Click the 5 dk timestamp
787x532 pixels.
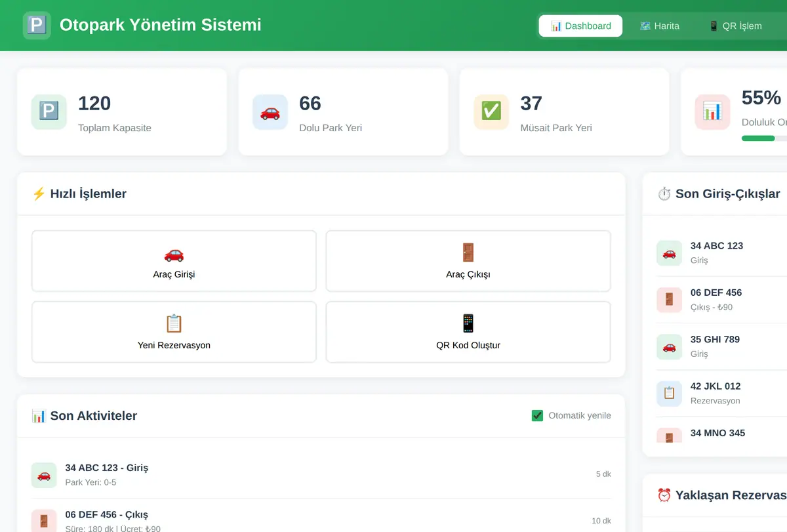pyautogui.click(x=603, y=474)
